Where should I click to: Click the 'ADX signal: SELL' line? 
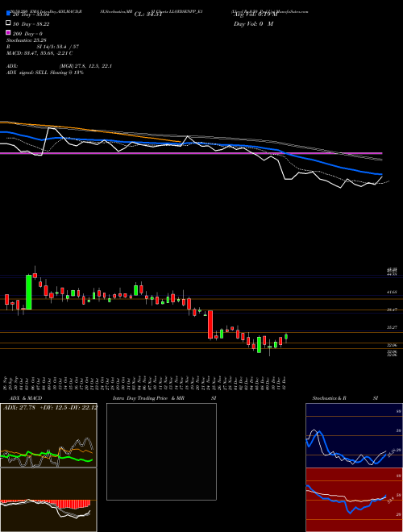(45, 73)
